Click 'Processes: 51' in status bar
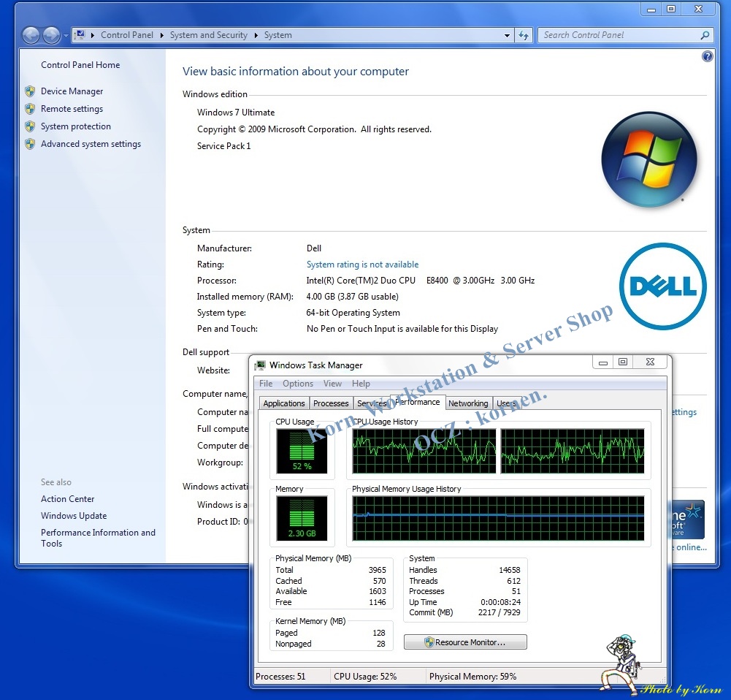731x700 pixels. pos(280,676)
